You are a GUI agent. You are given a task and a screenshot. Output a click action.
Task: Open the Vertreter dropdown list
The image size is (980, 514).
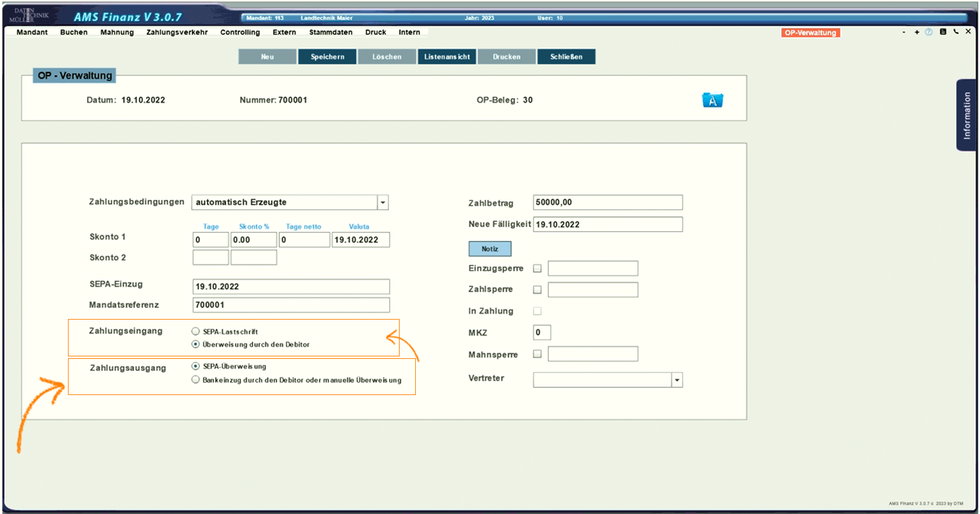pyautogui.click(x=676, y=380)
